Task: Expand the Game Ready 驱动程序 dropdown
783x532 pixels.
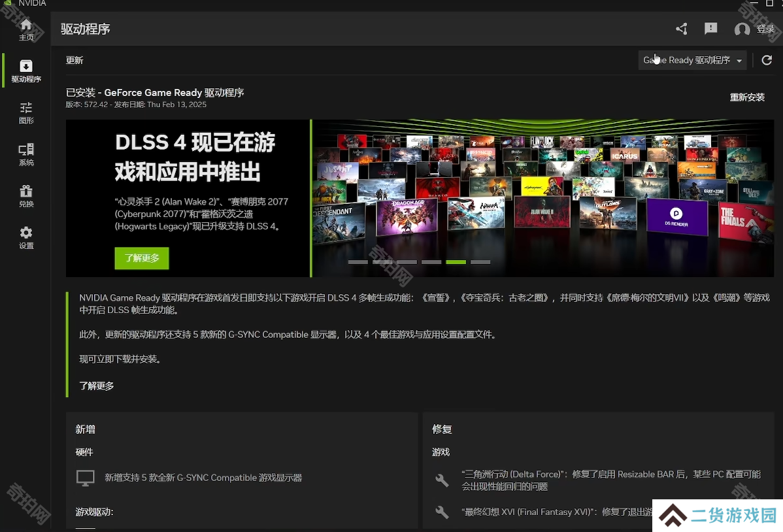Action: tap(692, 60)
